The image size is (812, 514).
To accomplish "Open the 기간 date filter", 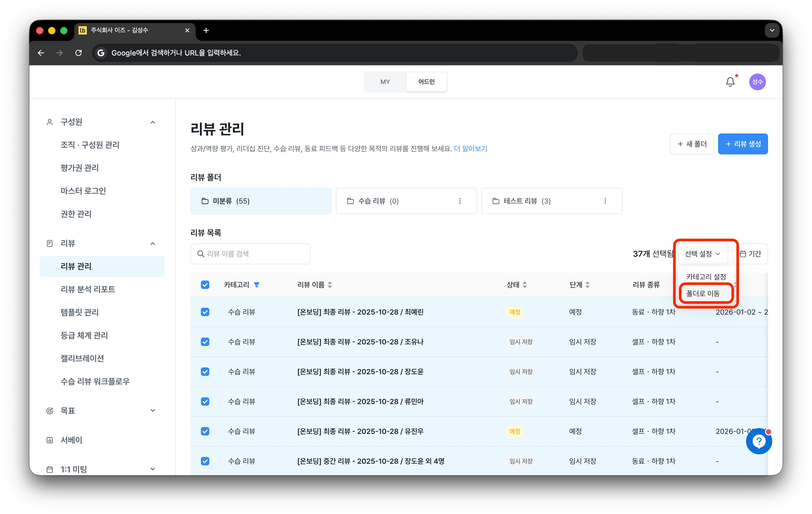I will [x=751, y=254].
